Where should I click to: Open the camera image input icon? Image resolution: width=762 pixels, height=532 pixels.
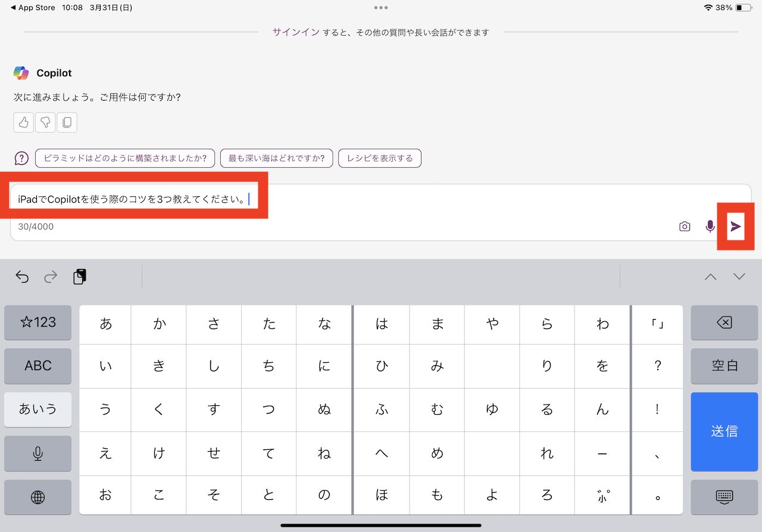(685, 226)
